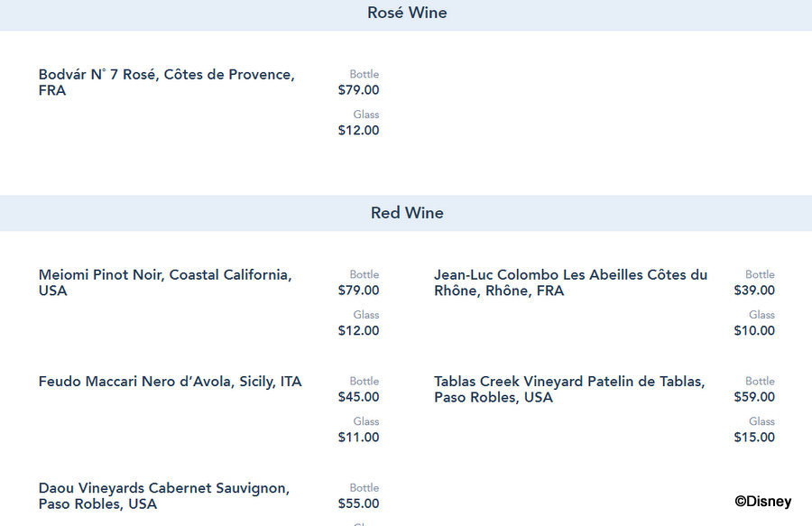Click the $79.00 Bodvár Rosé bottle price
812x526 pixels.
point(358,90)
